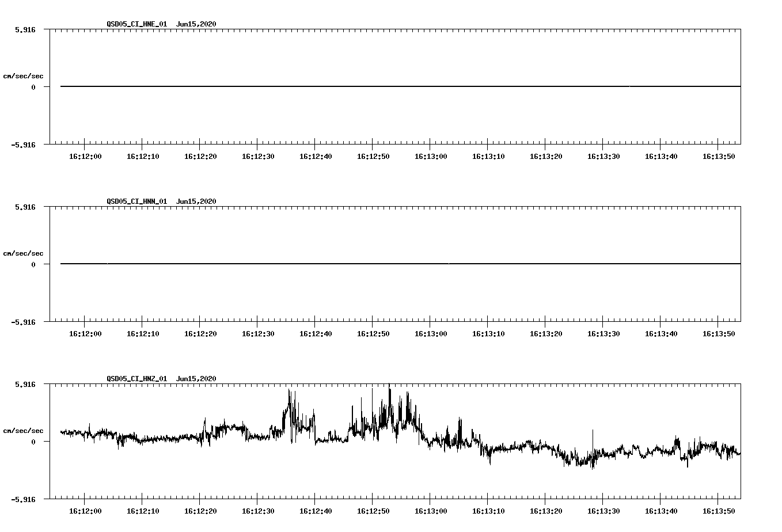Click the 16:12:00 time label under HNZ plot
Screen dimensions: 782x532
coord(85,511)
